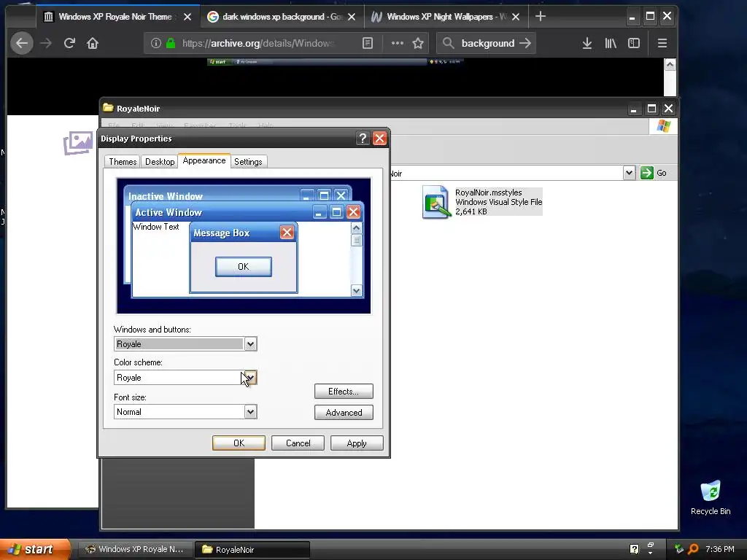This screenshot has width=747, height=560.
Task: Expand the Color scheme dropdown arrow
Action: tap(251, 378)
